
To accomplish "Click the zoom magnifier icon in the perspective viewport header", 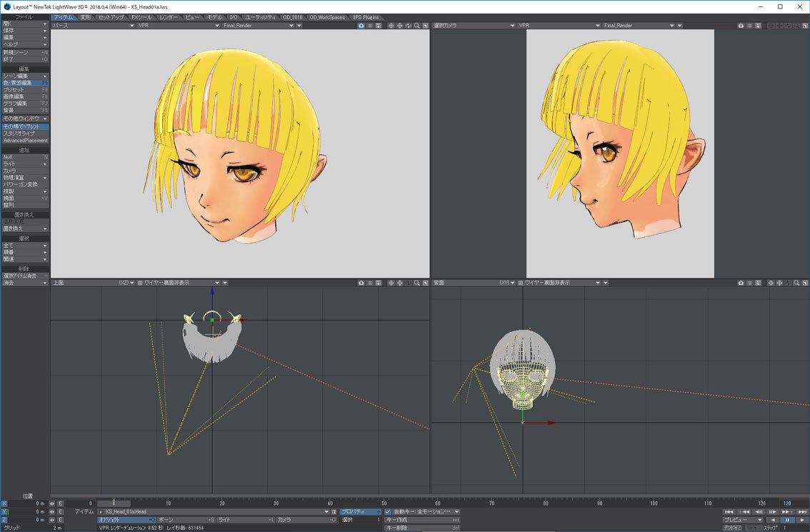I will pos(417,25).
